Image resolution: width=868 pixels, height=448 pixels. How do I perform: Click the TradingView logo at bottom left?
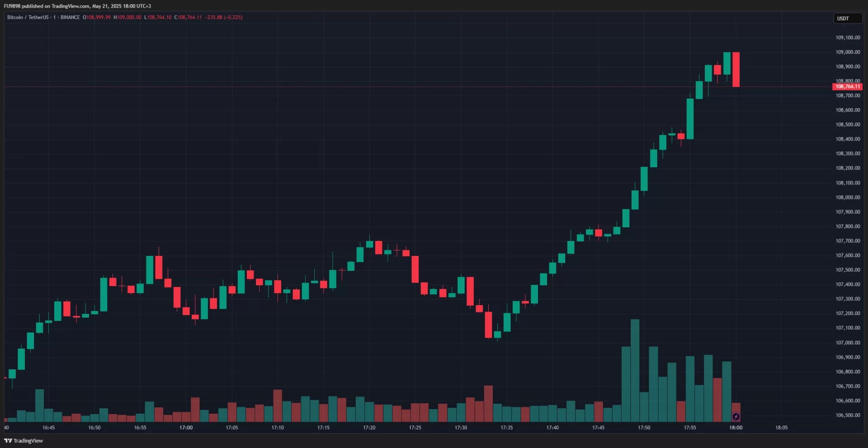24,441
